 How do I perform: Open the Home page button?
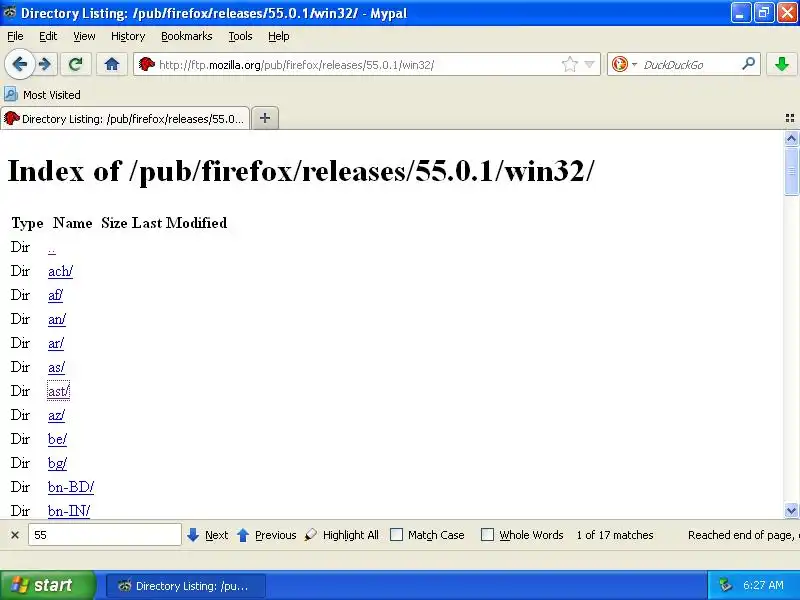coord(112,64)
